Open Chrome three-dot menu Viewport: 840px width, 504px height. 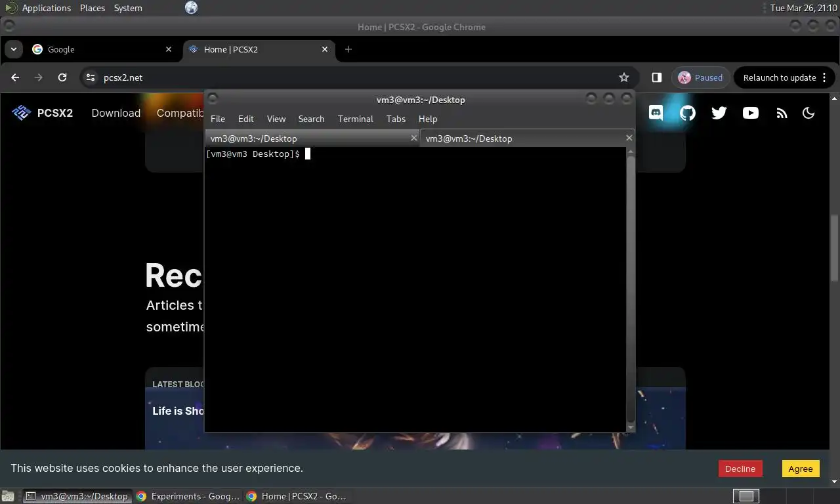pos(824,77)
